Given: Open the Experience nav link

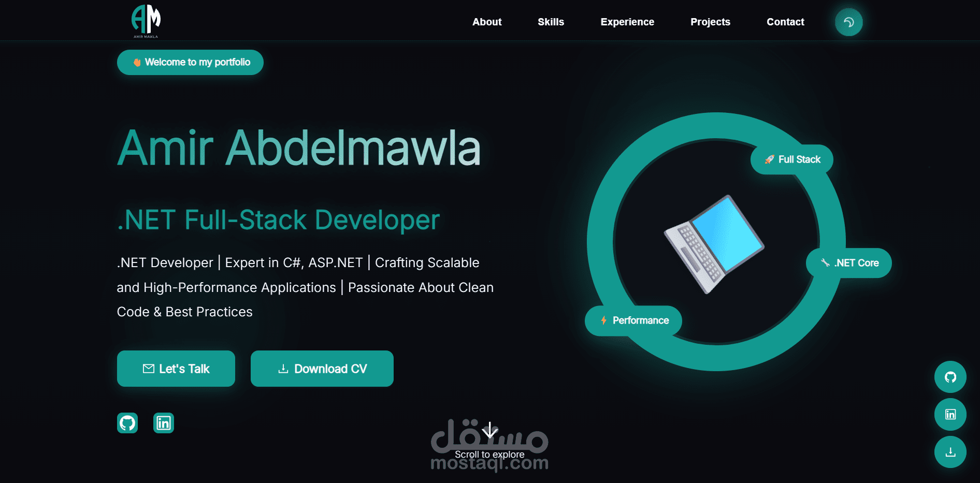Looking at the screenshot, I should point(627,22).
